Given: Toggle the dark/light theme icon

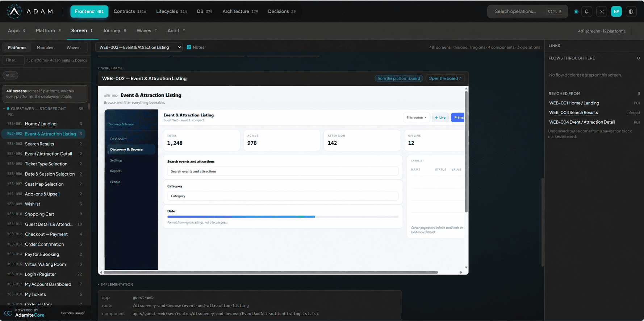Looking at the screenshot, I should pos(631,12).
